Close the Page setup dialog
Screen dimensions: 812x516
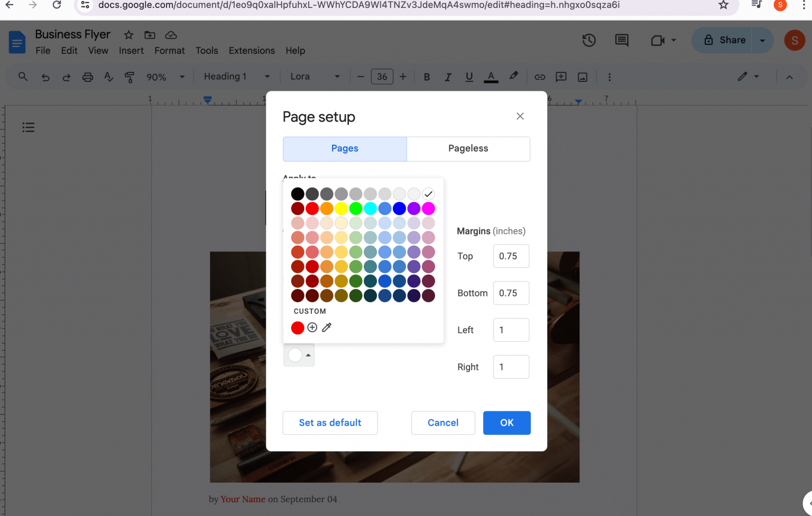coord(520,116)
